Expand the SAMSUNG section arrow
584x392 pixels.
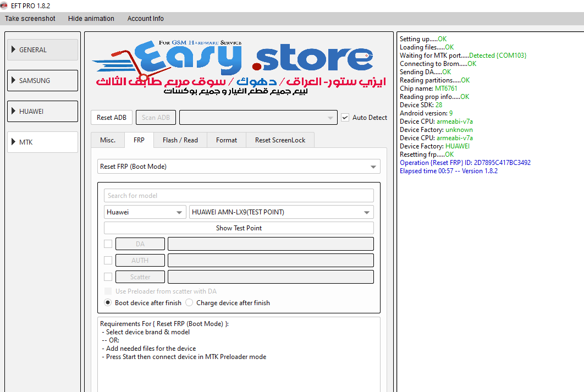point(13,80)
